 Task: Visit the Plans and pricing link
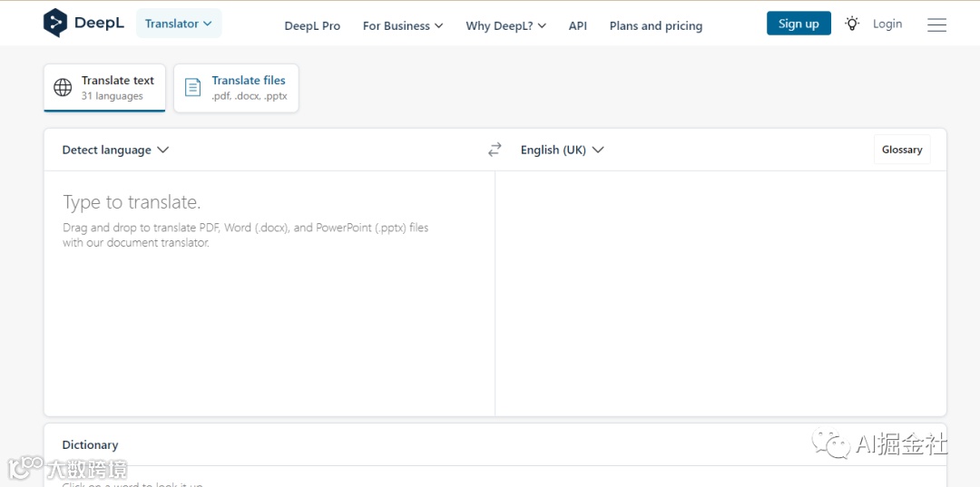[x=655, y=25]
